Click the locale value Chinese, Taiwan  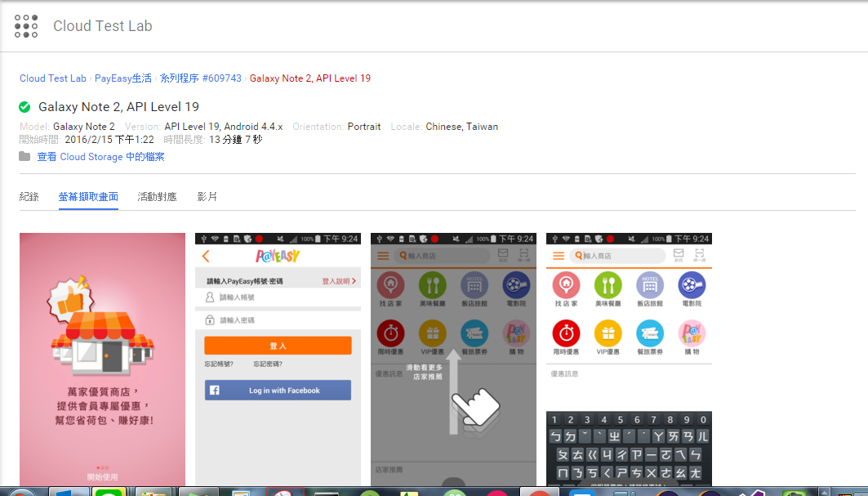point(461,127)
